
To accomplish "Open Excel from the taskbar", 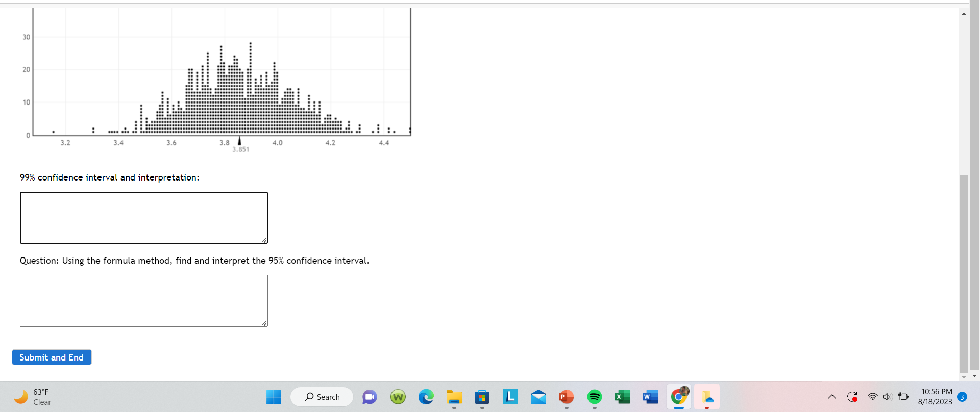I will pyautogui.click(x=622, y=397).
